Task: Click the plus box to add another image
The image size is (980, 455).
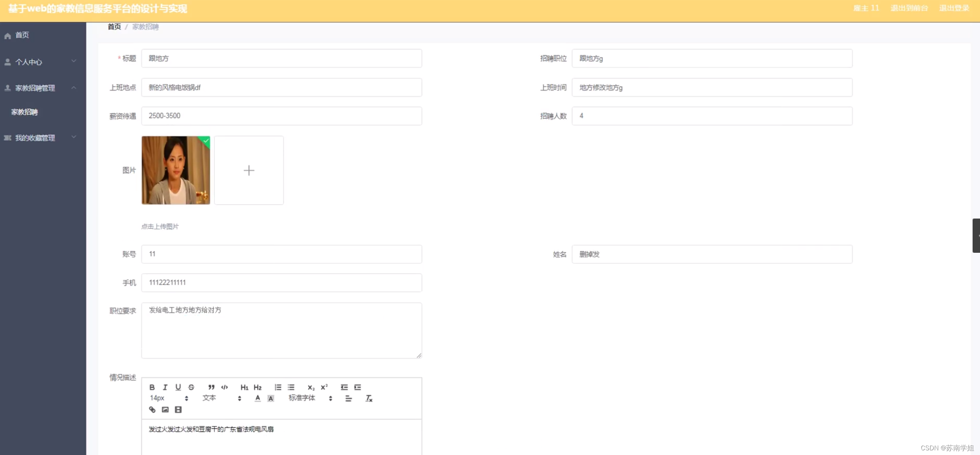Action: point(249,170)
